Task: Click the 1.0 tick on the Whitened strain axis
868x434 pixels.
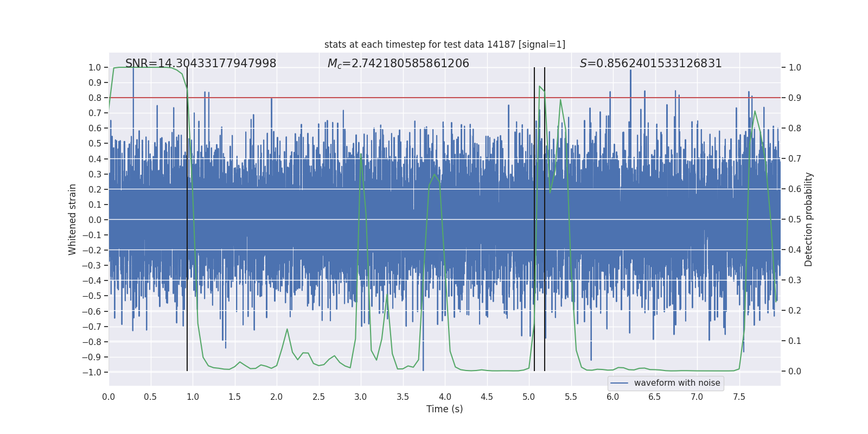Action: (x=95, y=67)
